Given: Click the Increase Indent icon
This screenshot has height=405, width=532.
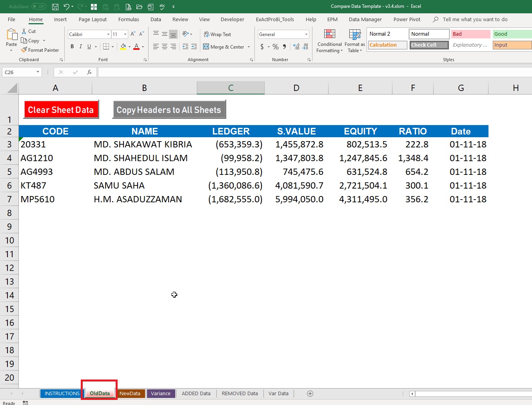Looking at the screenshot, I should (194, 47).
